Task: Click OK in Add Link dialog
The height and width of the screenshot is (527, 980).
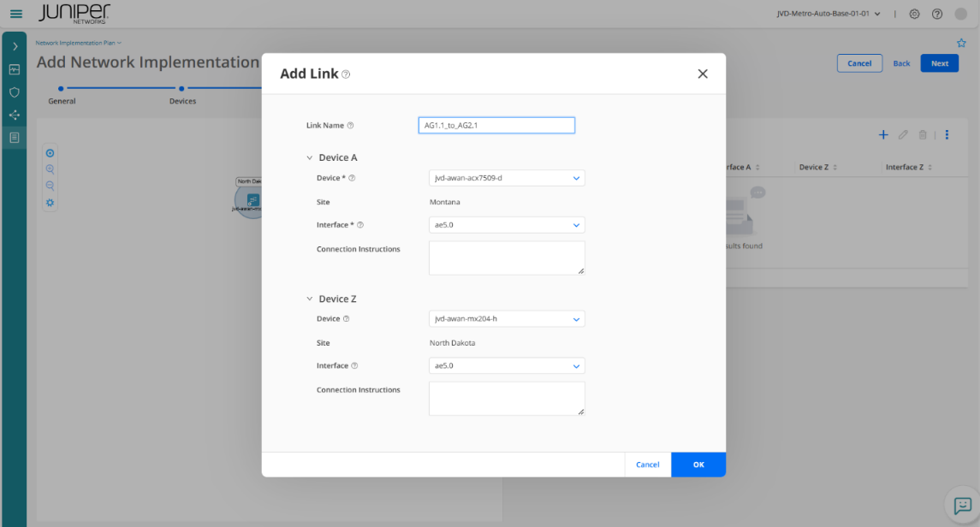Action: coord(698,465)
